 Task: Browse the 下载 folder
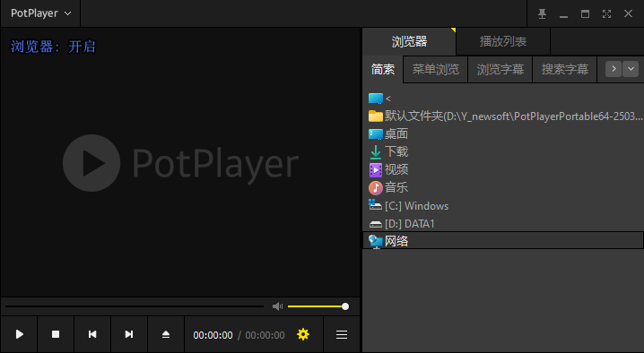[x=503, y=152]
